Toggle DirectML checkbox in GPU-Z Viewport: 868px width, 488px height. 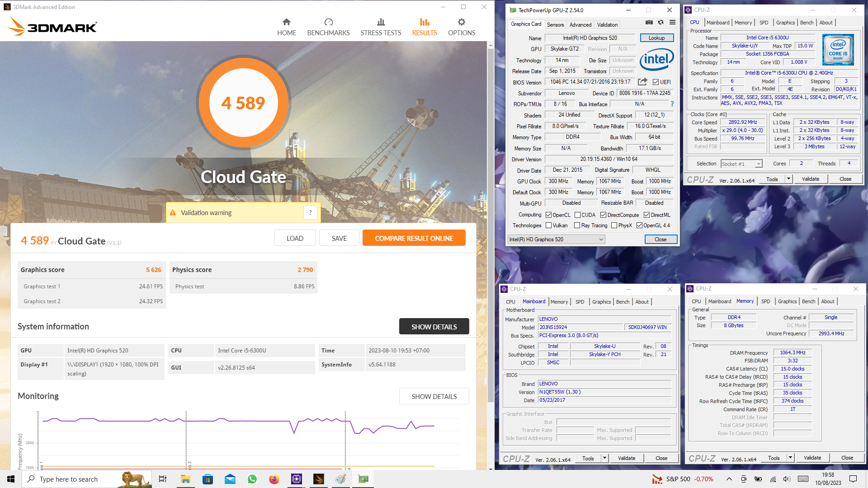click(x=646, y=215)
